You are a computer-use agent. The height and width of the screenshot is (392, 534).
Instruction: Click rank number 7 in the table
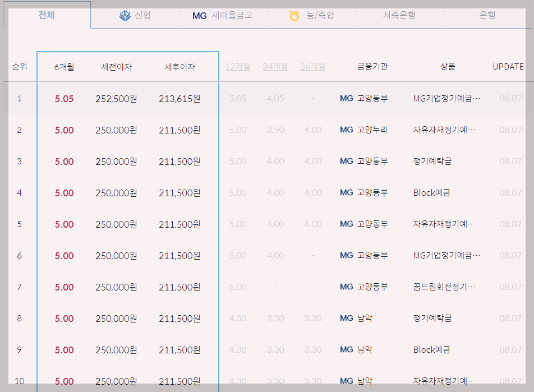(x=20, y=287)
